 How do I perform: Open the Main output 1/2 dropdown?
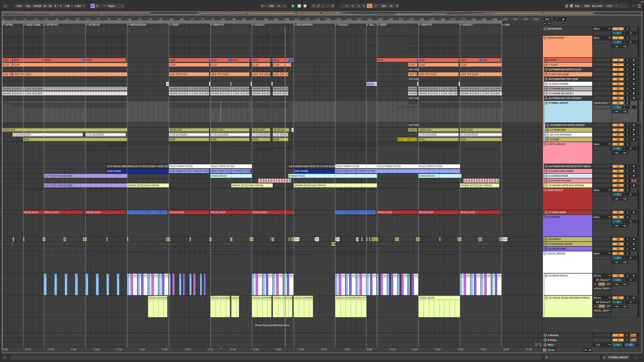[x=602, y=345]
